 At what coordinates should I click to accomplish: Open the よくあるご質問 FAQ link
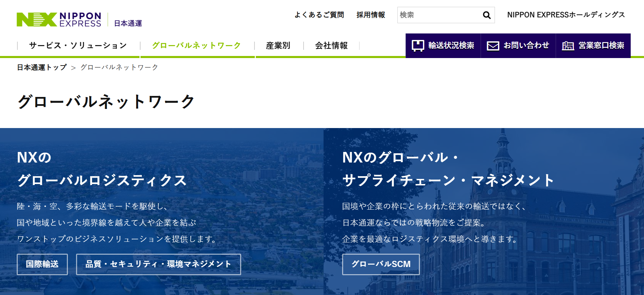pos(319,15)
